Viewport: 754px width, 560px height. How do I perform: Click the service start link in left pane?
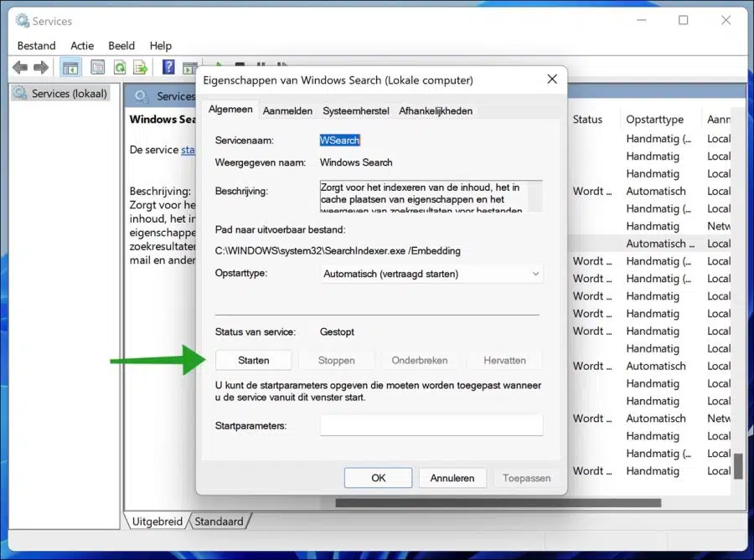[188, 150]
